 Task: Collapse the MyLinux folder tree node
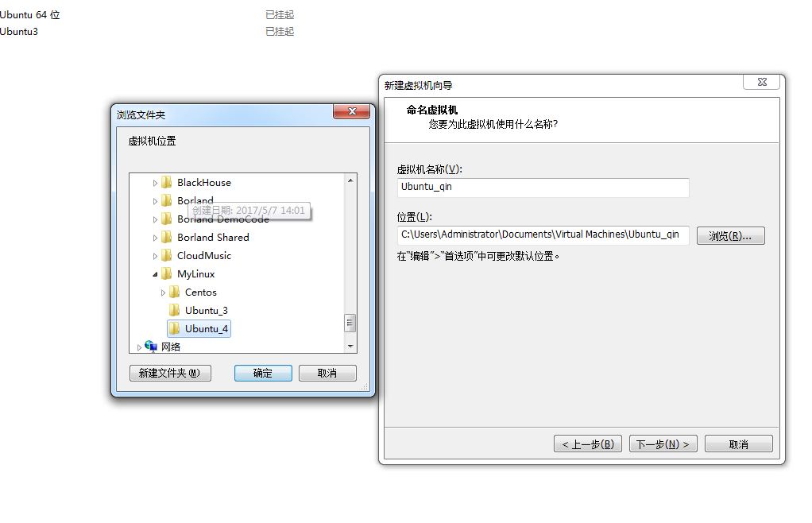(x=155, y=274)
